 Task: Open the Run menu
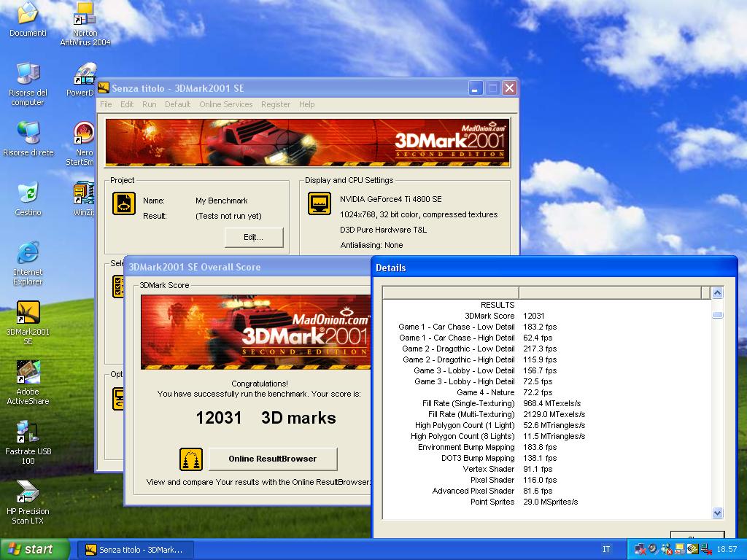[x=149, y=104]
